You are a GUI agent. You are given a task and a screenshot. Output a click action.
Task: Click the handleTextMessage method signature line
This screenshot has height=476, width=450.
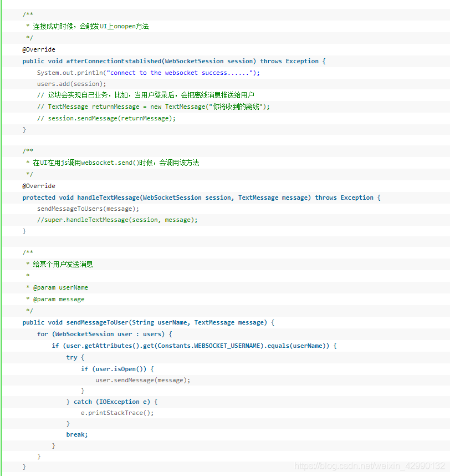(x=201, y=198)
